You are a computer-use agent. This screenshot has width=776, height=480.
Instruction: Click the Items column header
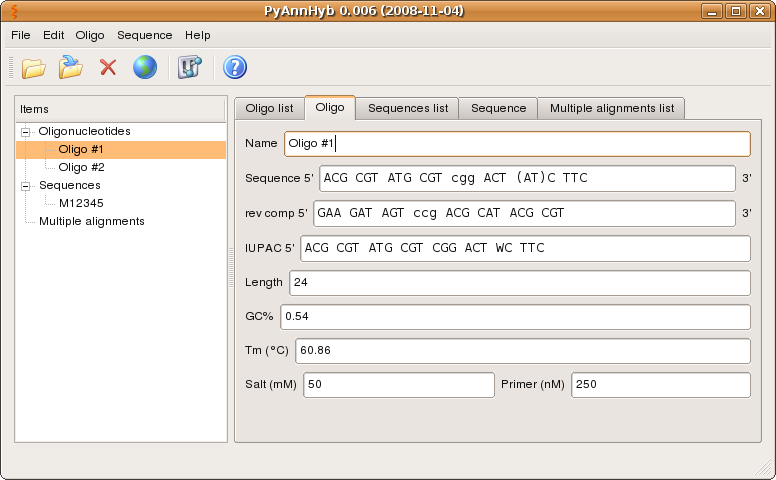click(120, 109)
